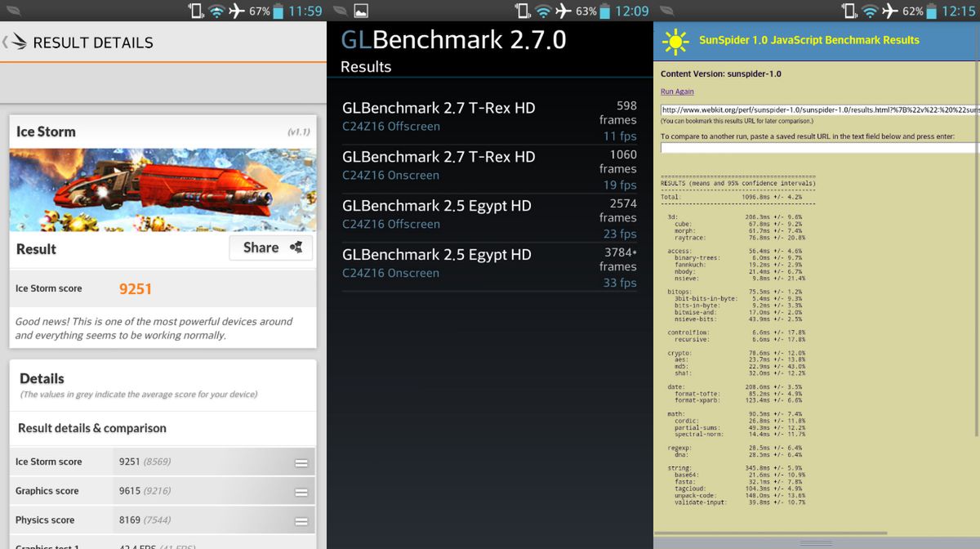Tap the back arrow beside RESULT DETAILS
The width and height of the screenshot is (980, 549).
coord(5,42)
